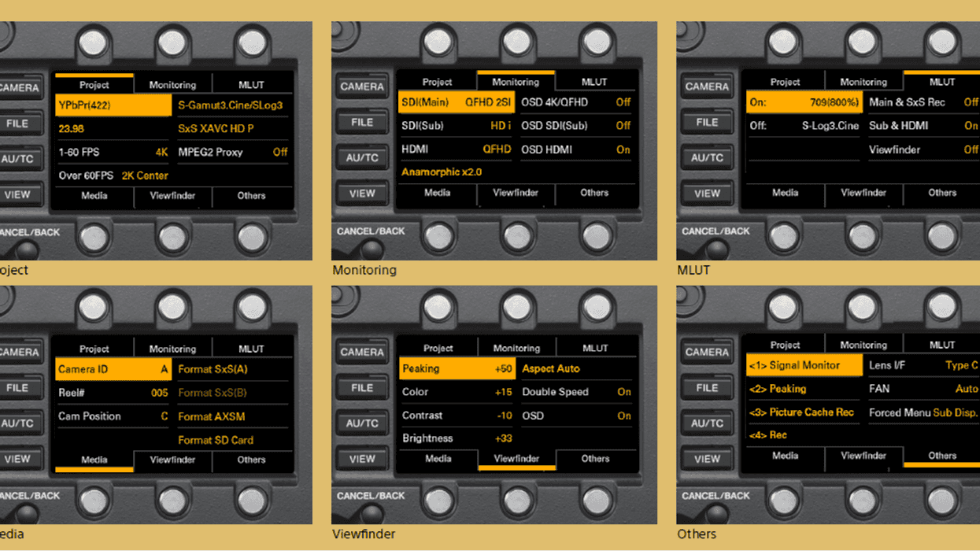Toggle OSD On on the Viewfinder screen

coord(576,416)
